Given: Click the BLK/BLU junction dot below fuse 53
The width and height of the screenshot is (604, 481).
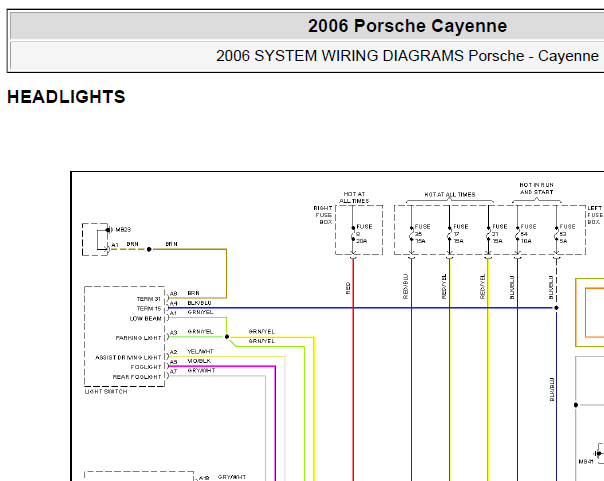Looking at the screenshot, I should coord(556,308).
